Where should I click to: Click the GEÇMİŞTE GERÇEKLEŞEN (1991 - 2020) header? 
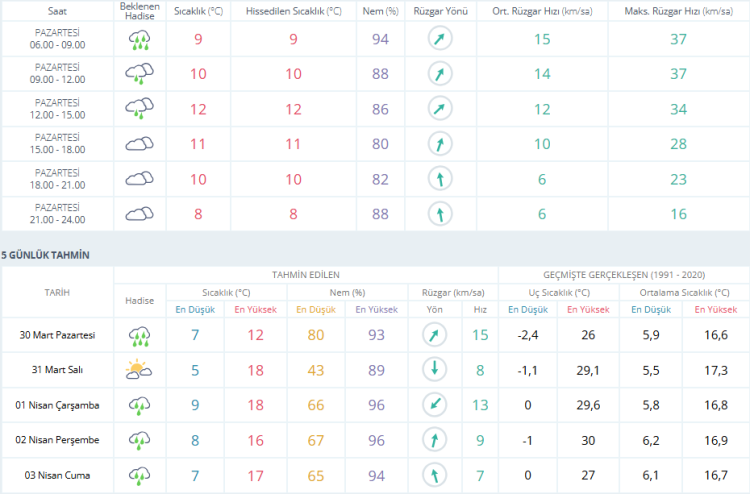click(622, 274)
